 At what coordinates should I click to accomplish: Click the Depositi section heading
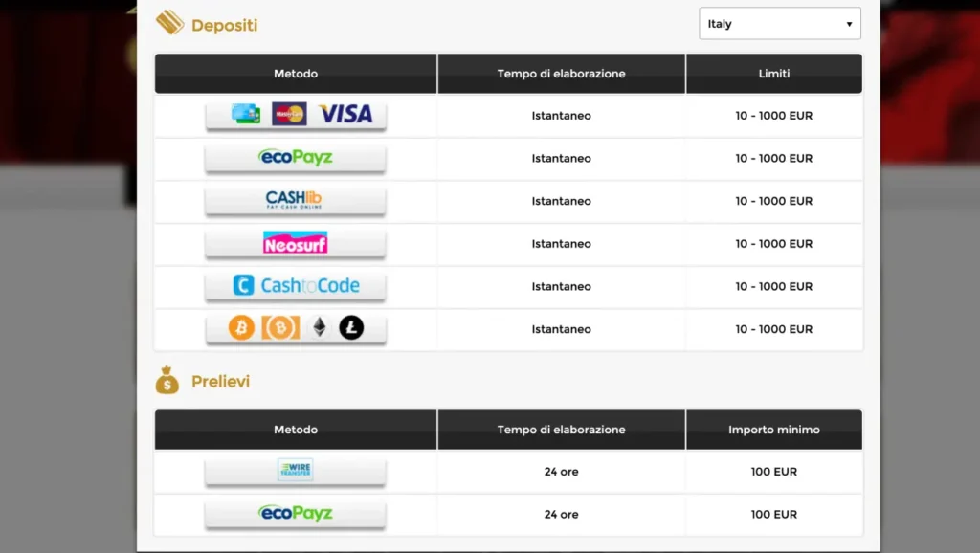pos(224,26)
